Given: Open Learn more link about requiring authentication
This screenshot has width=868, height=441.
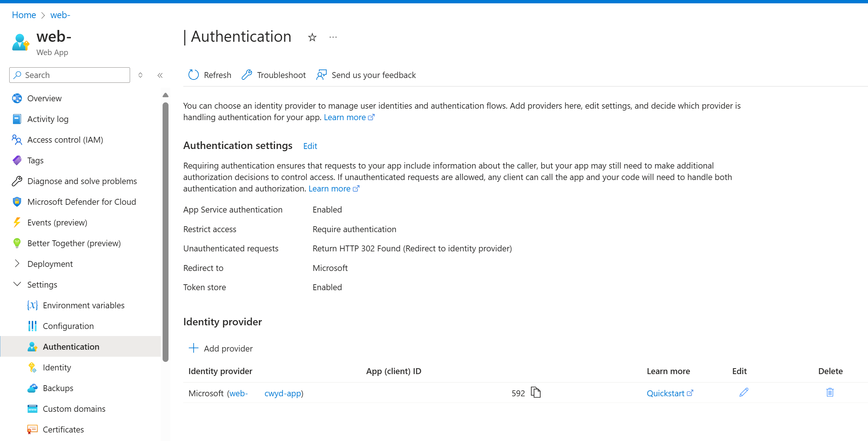Looking at the screenshot, I should pos(334,189).
